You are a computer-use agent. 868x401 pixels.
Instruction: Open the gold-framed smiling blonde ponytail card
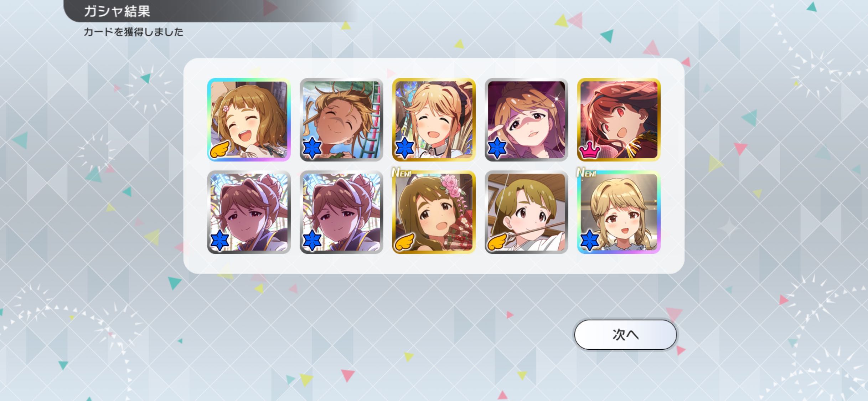point(434,120)
